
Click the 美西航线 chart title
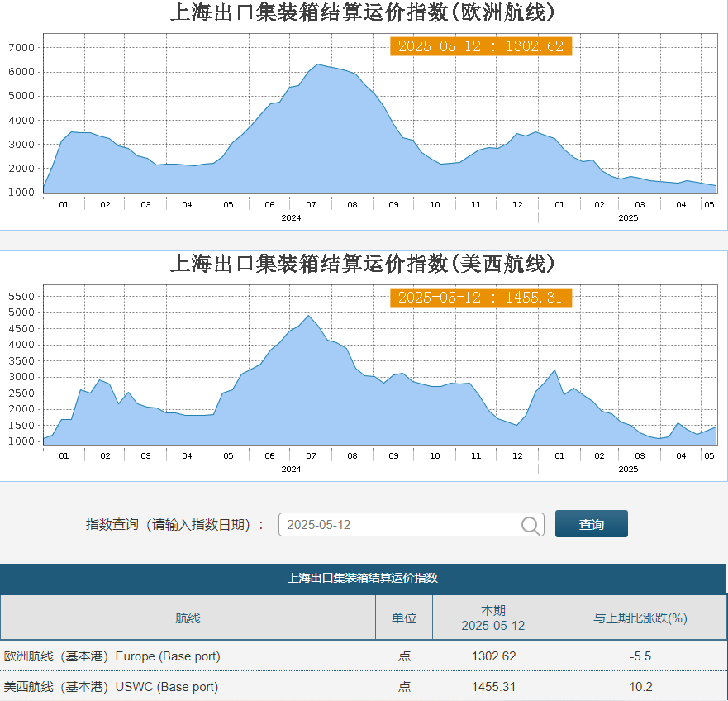363,264
